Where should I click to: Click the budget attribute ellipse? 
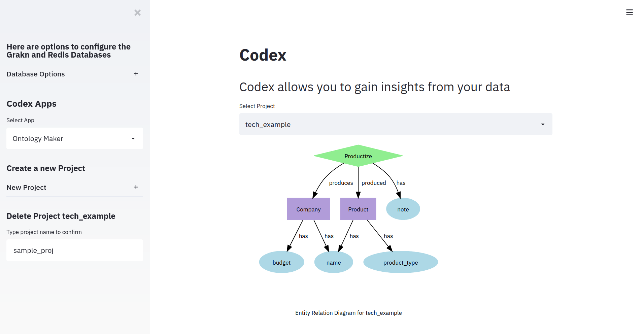281,262
